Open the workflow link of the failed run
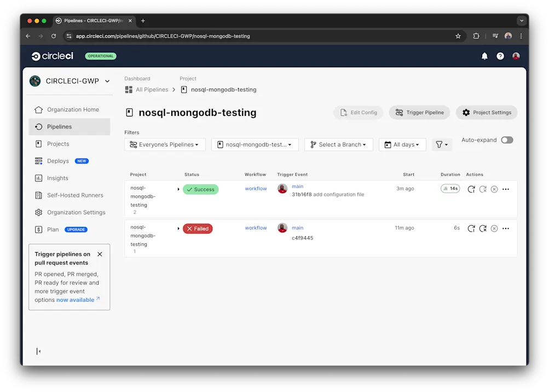 click(x=255, y=228)
